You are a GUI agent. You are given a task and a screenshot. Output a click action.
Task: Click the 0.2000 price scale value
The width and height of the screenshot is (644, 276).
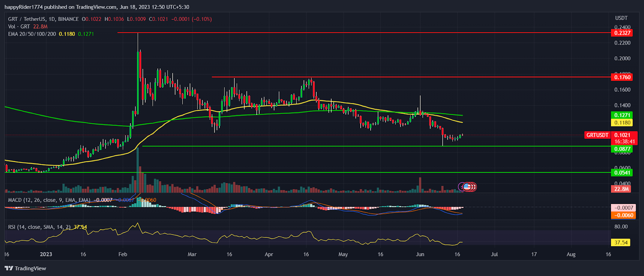click(x=622, y=59)
